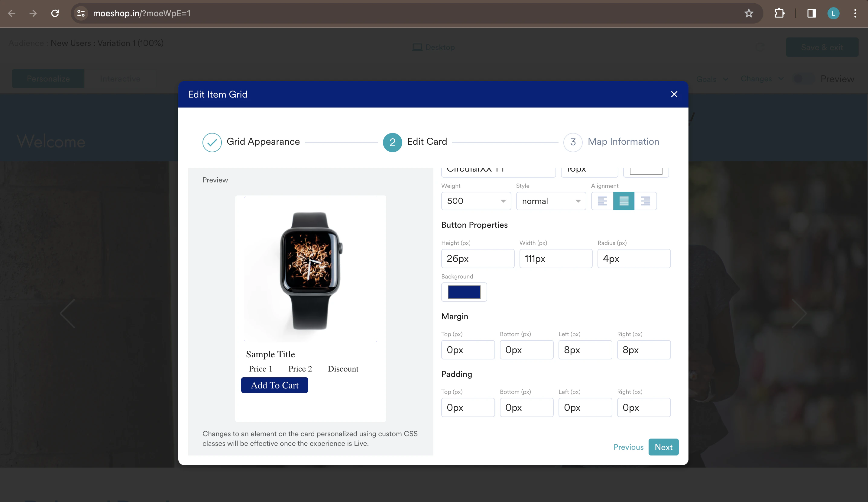Click the button Radius input field
868x502 pixels.
point(633,259)
